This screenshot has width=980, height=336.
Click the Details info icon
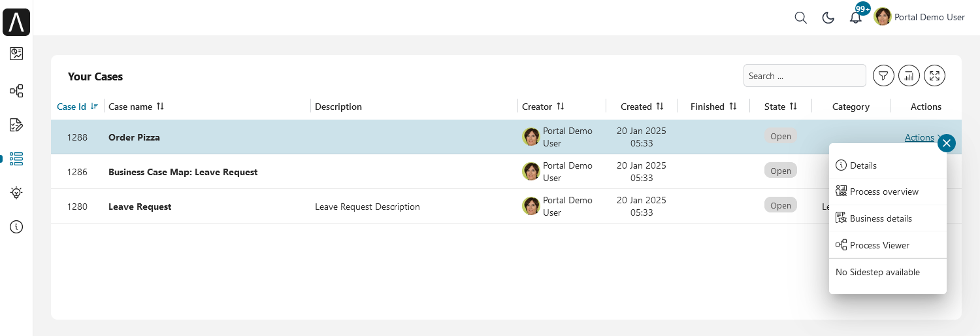click(841, 165)
